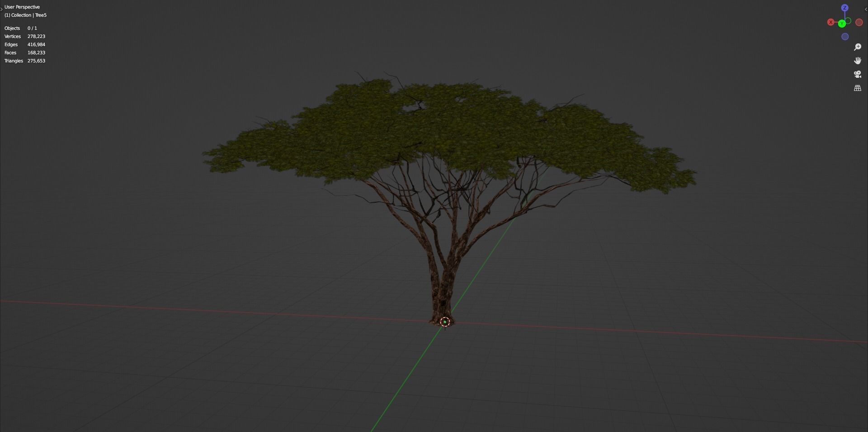Viewport: 868px width, 432px height.
Task: Expand the sidebar with the right-edge arrow
Action: [866, 9]
